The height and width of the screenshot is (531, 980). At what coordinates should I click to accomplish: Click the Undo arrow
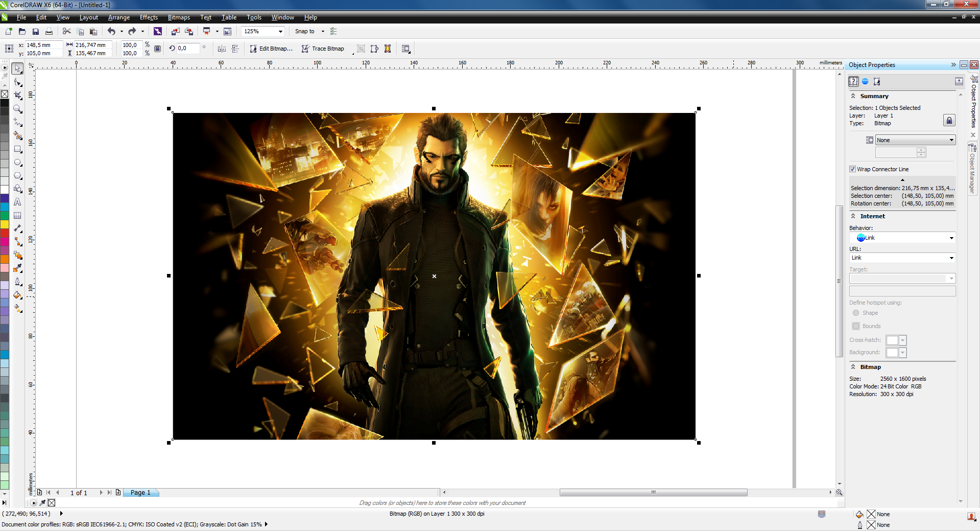[x=111, y=31]
